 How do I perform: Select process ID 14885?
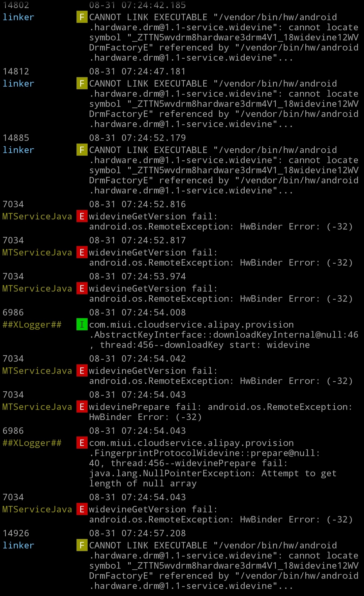(x=16, y=138)
